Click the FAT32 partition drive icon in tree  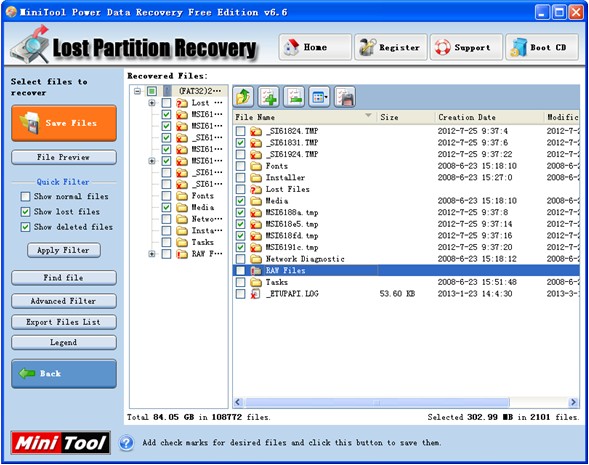168,91
